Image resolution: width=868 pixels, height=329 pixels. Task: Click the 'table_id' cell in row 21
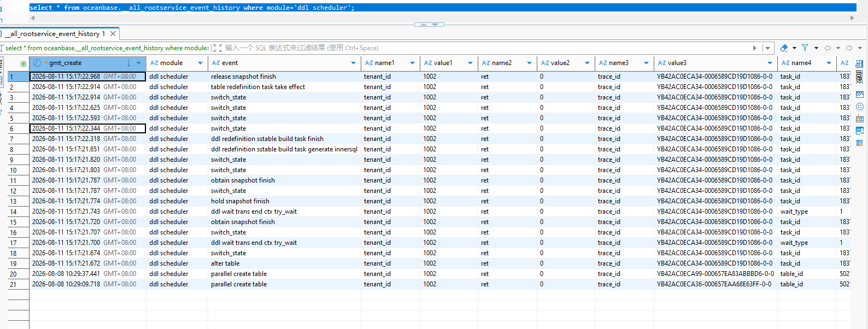[807, 285]
